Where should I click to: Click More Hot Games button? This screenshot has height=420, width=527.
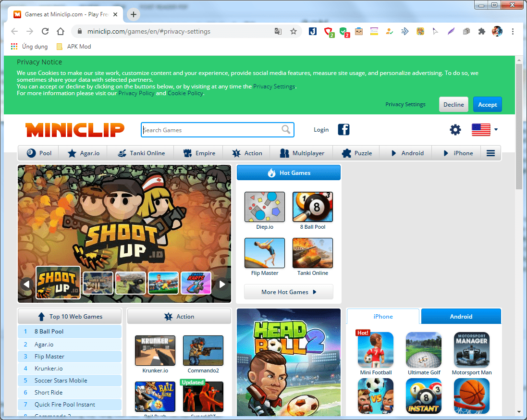pyautogui.click(x=289, y=292)
